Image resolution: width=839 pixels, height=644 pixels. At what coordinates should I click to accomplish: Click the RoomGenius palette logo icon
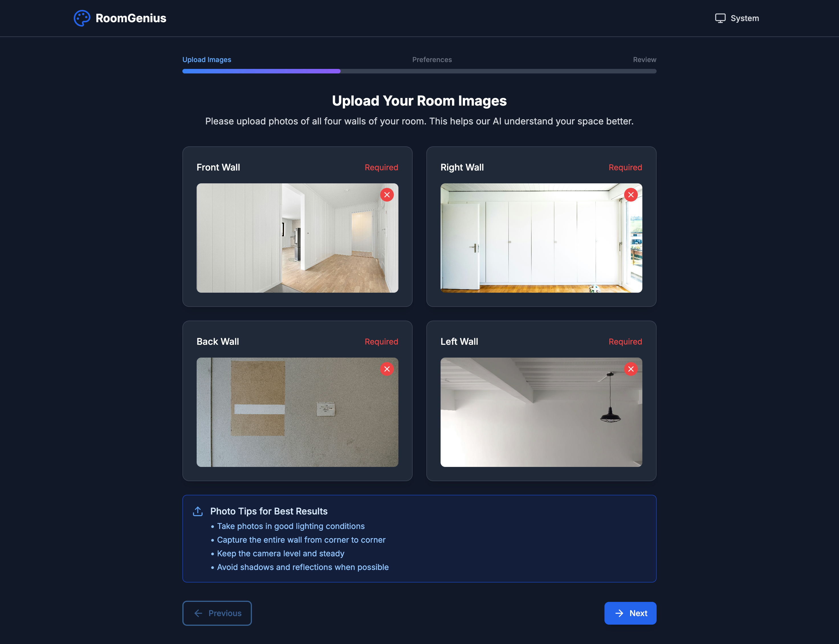click(82, 18)
